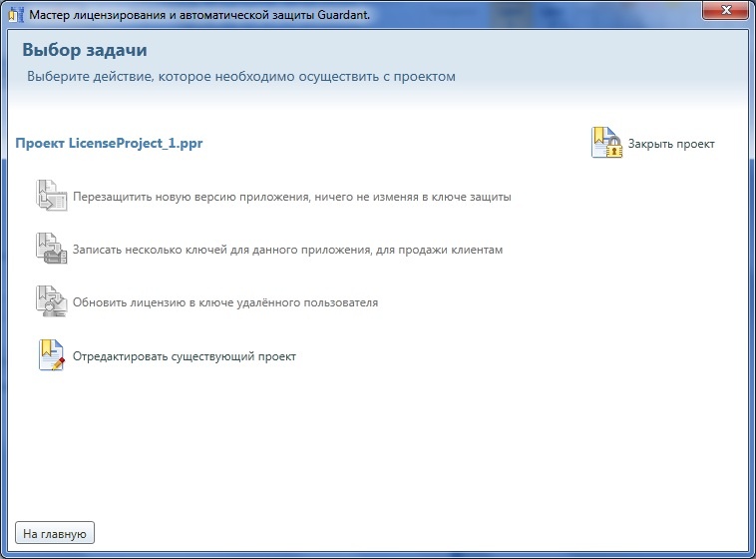Select "Записать несколько ключей" task label
This screenshot has height=559, width=756.
(287, 250)
